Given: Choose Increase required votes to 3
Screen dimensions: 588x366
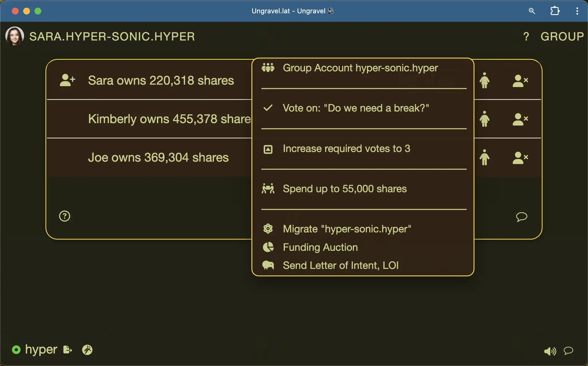Looking at the screenshot, I should 346,149.
